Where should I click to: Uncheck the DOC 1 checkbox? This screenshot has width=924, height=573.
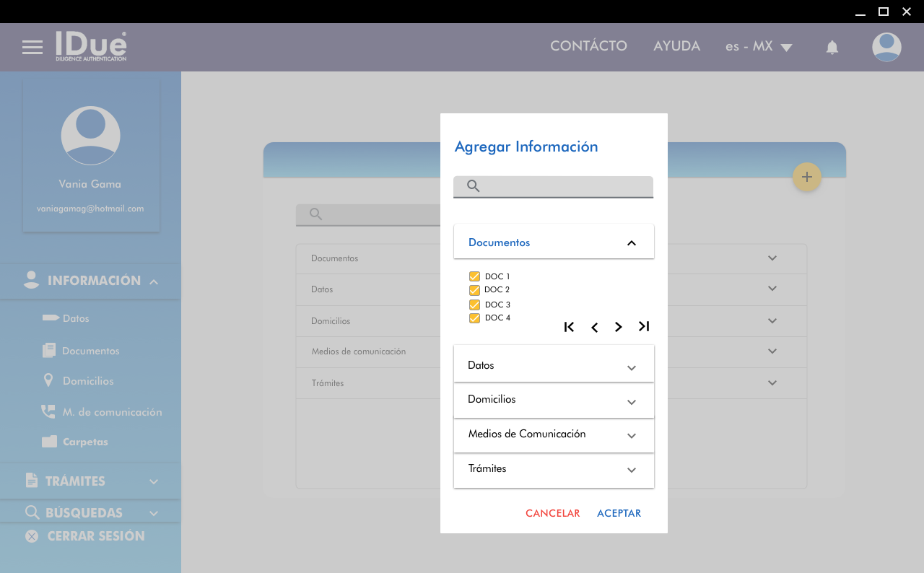(x=474, y=276)
